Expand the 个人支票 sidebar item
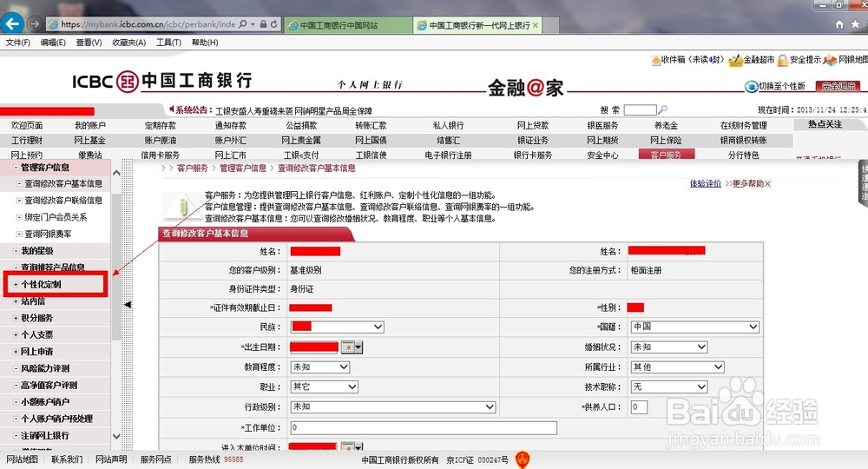 16,334
